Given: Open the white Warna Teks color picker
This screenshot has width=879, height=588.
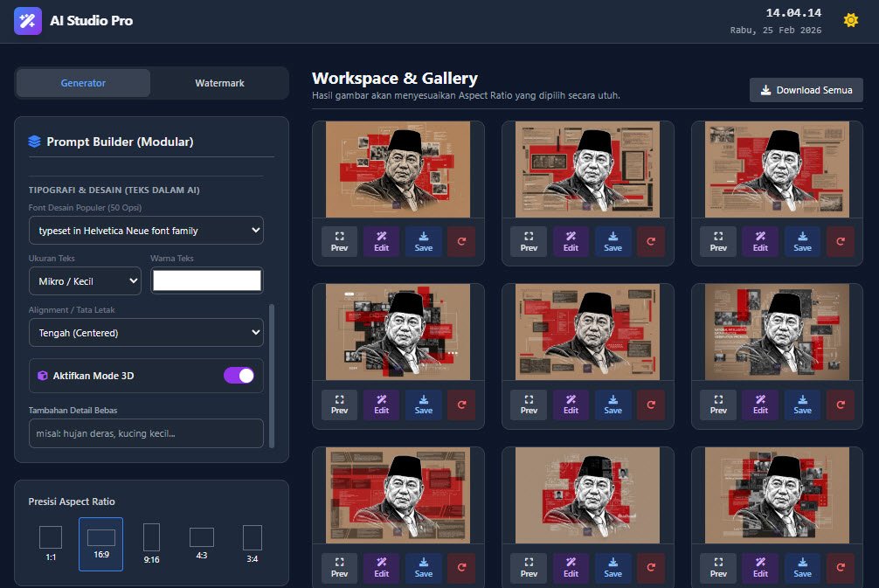Looking at the screenshot, I should (207, 280).
